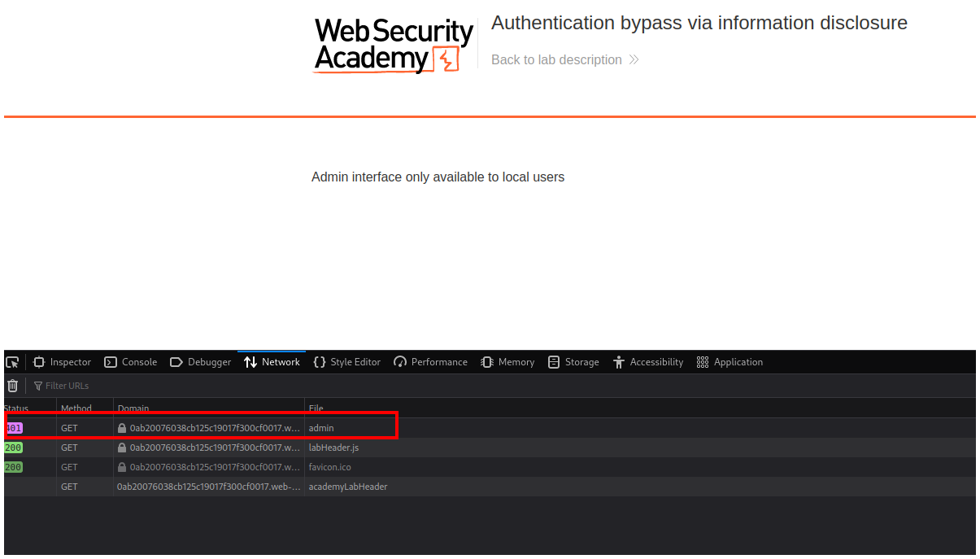Click the lock icon on the favicon.ico request
The height and width of the screenshot is (559, 980).
[122, 467]
